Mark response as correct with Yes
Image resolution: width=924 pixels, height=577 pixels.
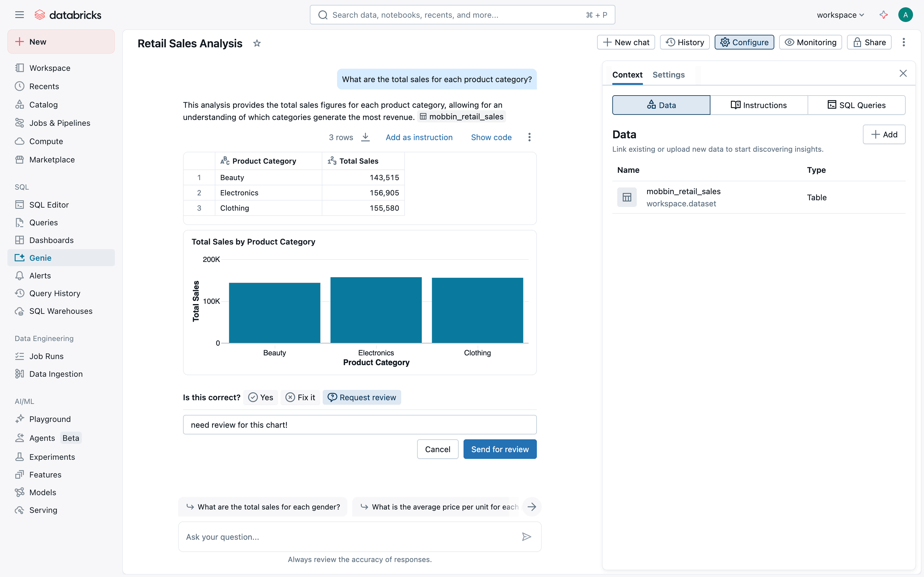coord(261,397)
